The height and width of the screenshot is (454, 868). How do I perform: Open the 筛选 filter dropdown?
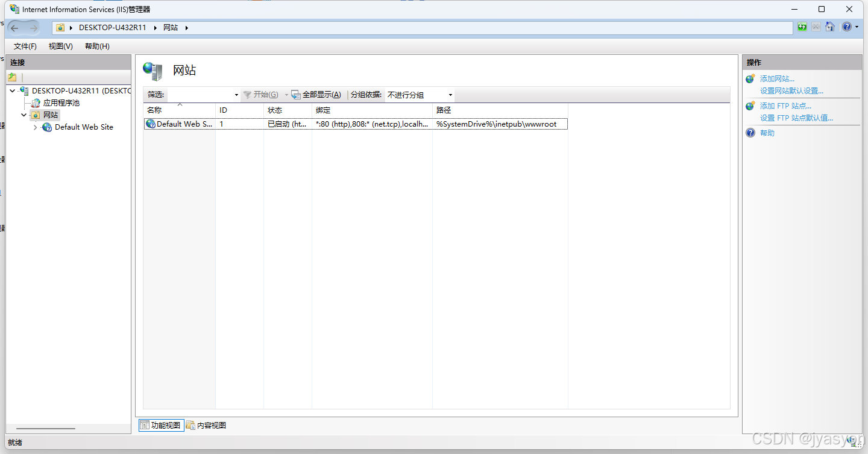click(x=236, y=95)
